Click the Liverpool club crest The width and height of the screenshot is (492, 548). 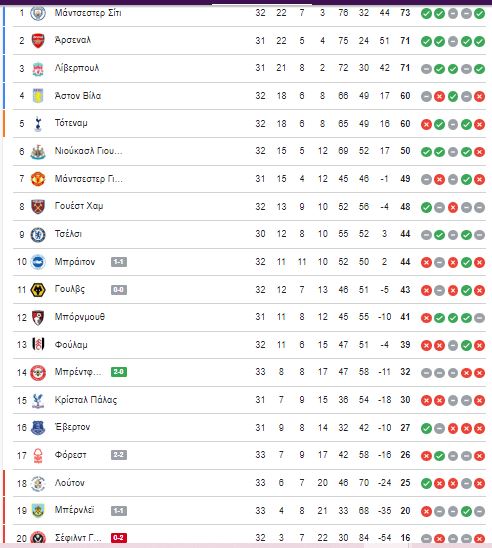point(38,68)
